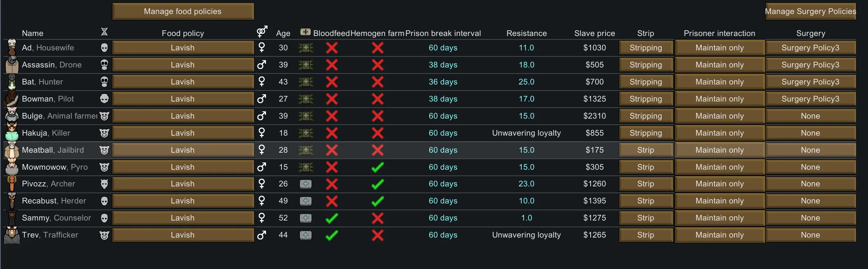
Task: Change Assassin's Surgery Policy3 selection
Action: tap(810, 65)
